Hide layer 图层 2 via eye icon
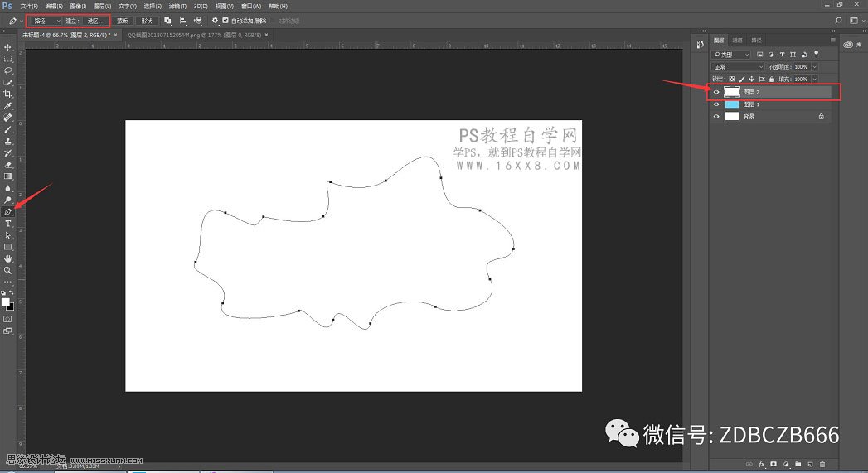868x473 pixels. point(716,92)
